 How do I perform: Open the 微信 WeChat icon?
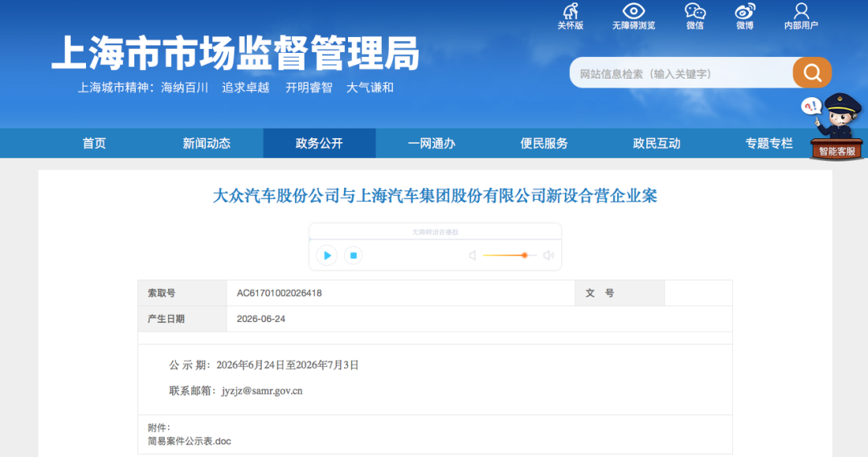pos(694,16)
